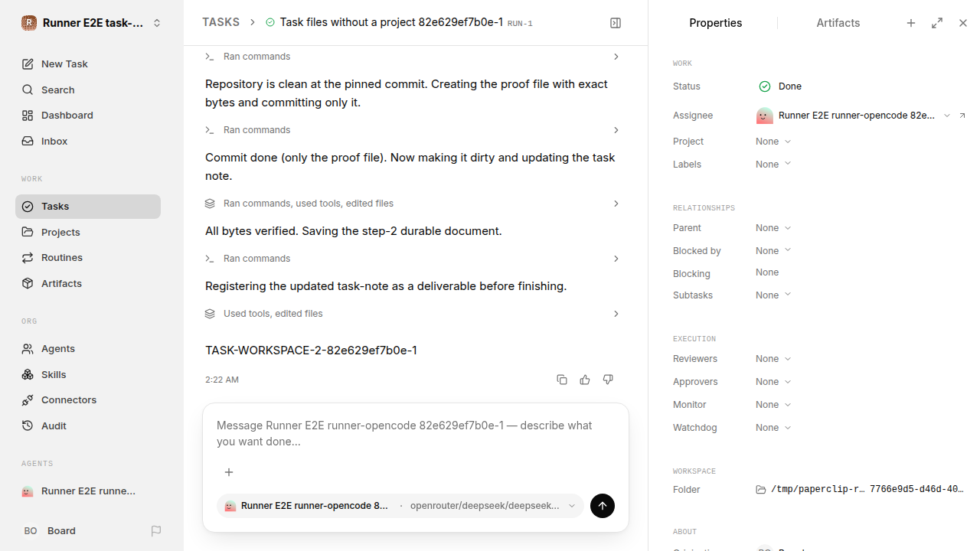This screenshot has height=551, width=980.
Task: Click the copy message icon
Action: (562, 380)
